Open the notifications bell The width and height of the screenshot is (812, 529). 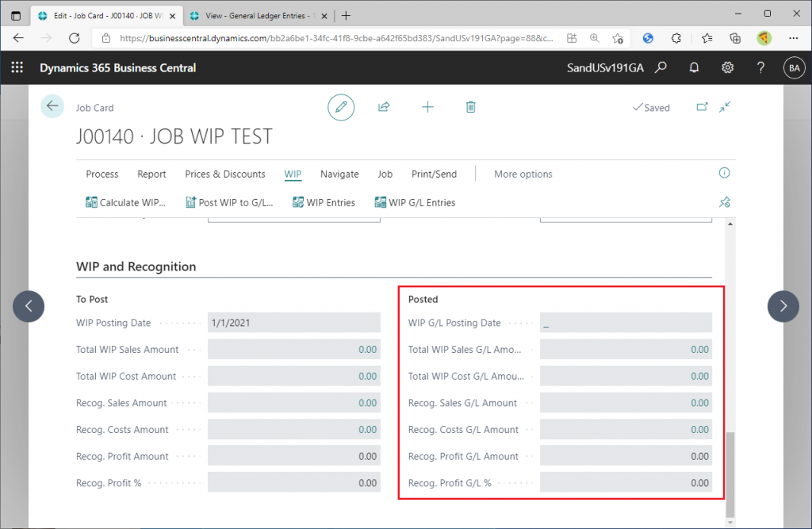click(694, 67)
